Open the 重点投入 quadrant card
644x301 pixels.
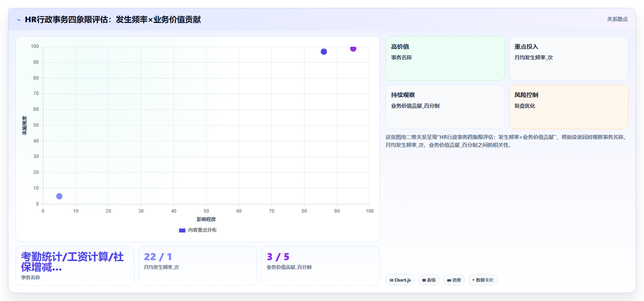click(569, 59)
